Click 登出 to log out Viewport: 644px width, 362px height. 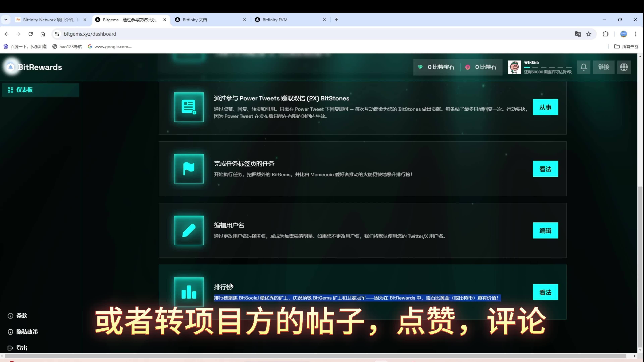point(17,348)
